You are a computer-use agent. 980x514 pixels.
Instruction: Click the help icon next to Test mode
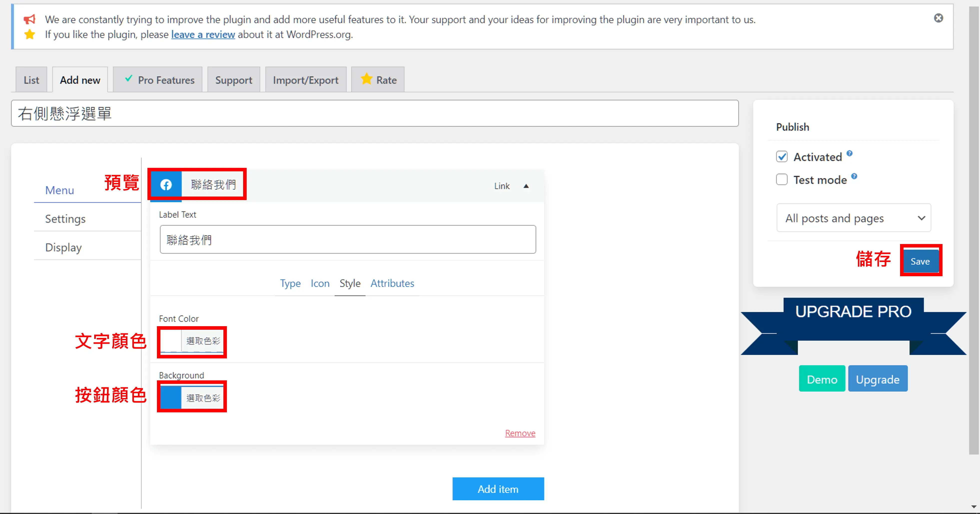click(x=854, y=176)
